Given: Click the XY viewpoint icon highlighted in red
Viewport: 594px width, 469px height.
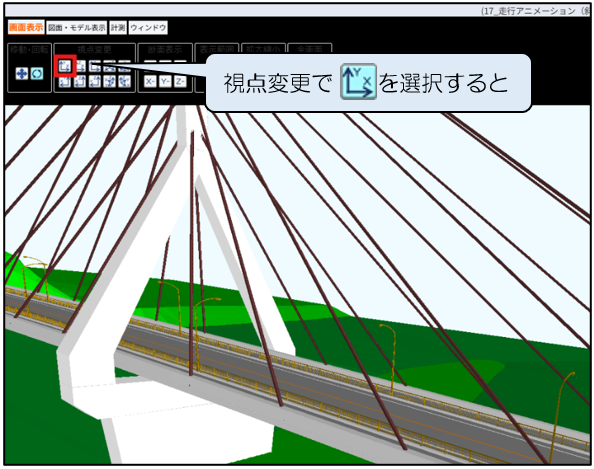Looking at the screenshot, I should pos(65,66).
